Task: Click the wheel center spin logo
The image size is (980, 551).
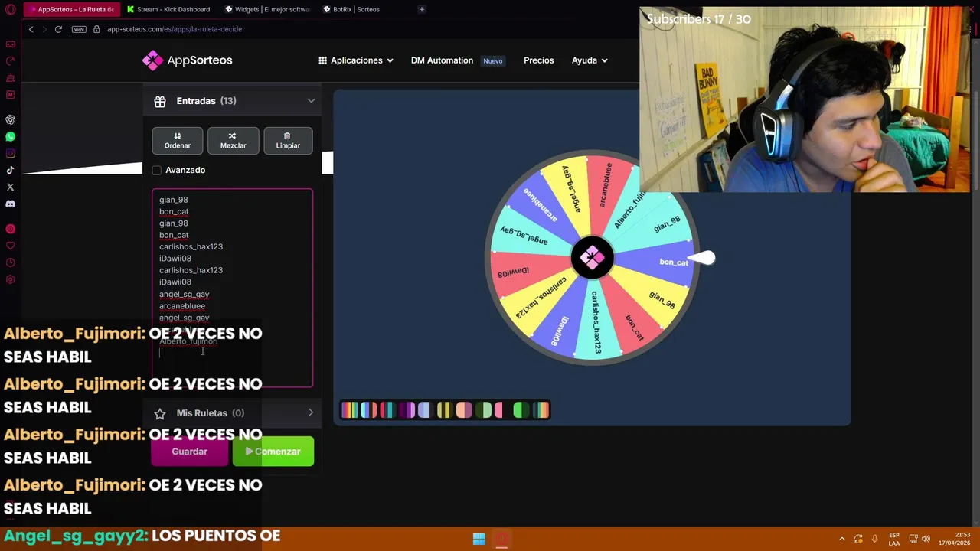Action: pyautogui.click(x=591, y=258)
